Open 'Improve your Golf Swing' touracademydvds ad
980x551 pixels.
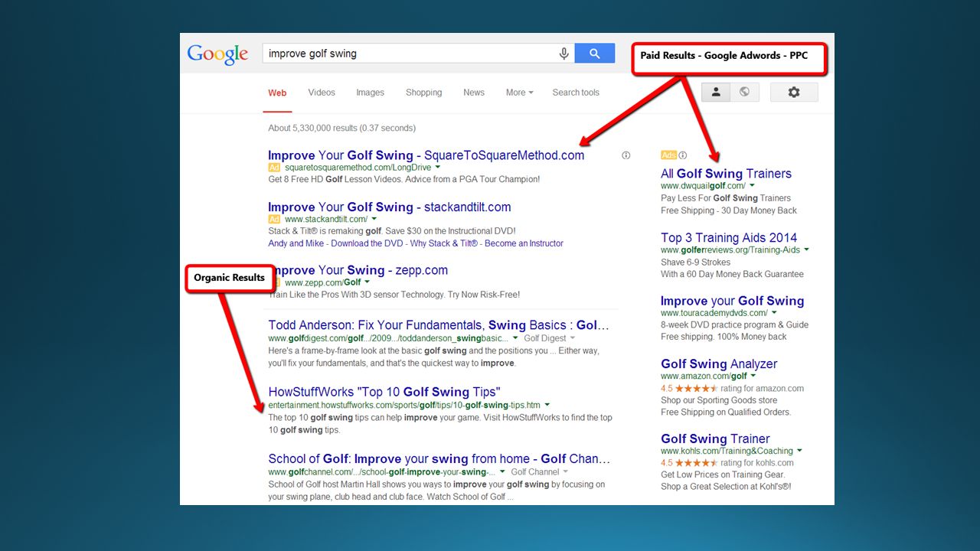tap(732, 301)
